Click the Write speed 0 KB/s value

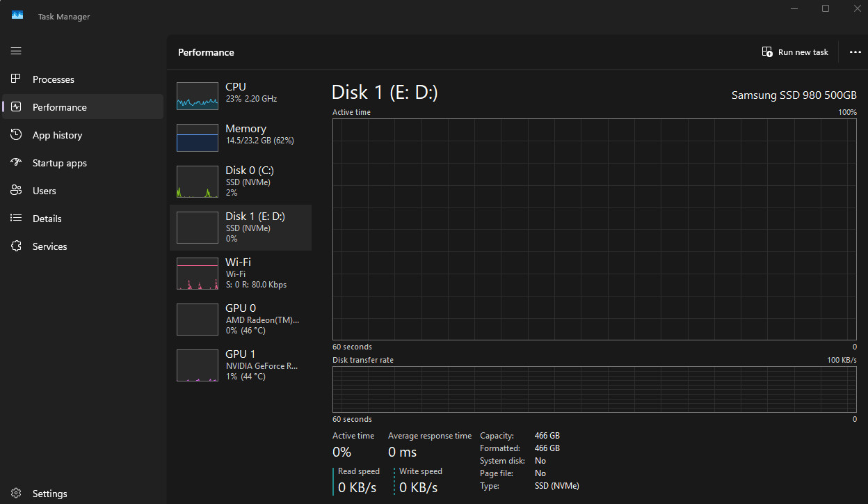418,487
